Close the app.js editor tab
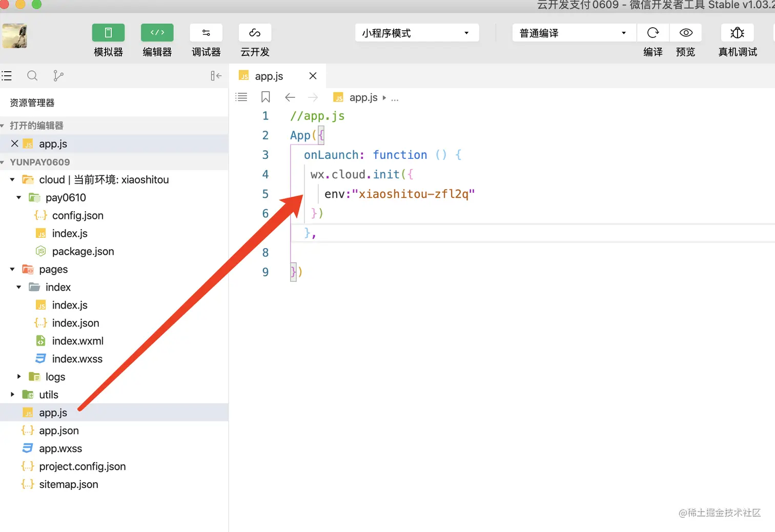Screen dimensions: 775x532 tap(313, 76)
